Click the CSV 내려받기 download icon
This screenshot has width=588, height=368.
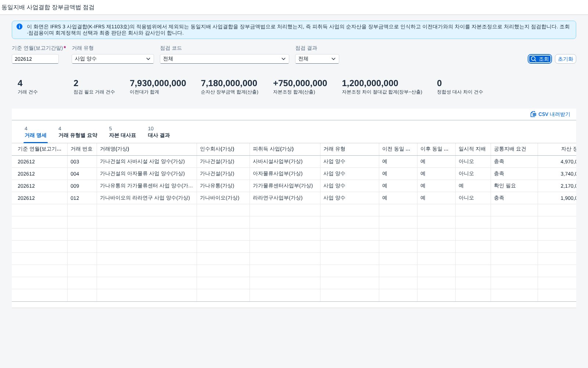pos(533,114)
